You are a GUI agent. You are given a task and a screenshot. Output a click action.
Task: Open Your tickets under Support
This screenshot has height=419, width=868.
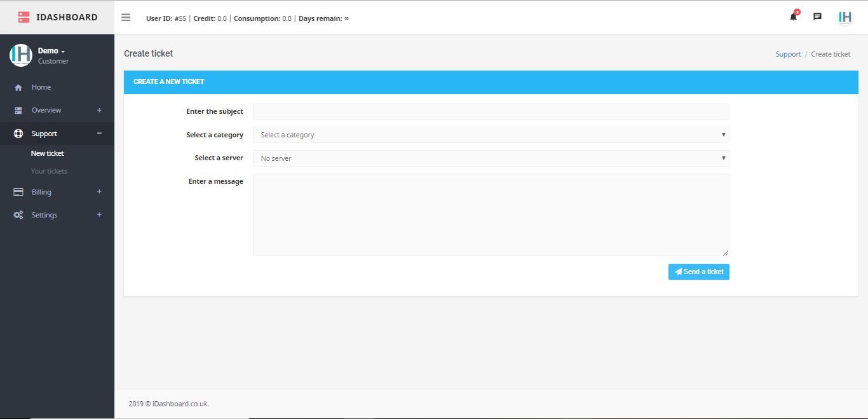point(49,171)
